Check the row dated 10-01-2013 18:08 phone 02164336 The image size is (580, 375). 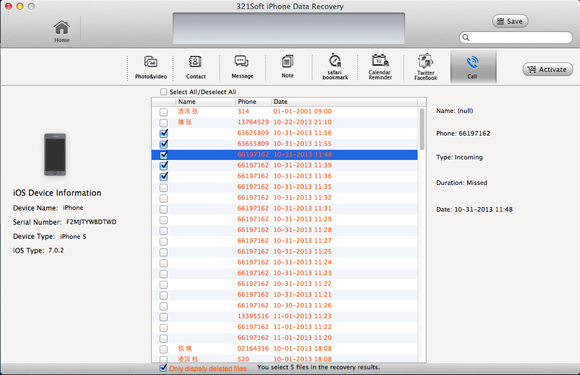pyautogui.click(x=163, y=349)
